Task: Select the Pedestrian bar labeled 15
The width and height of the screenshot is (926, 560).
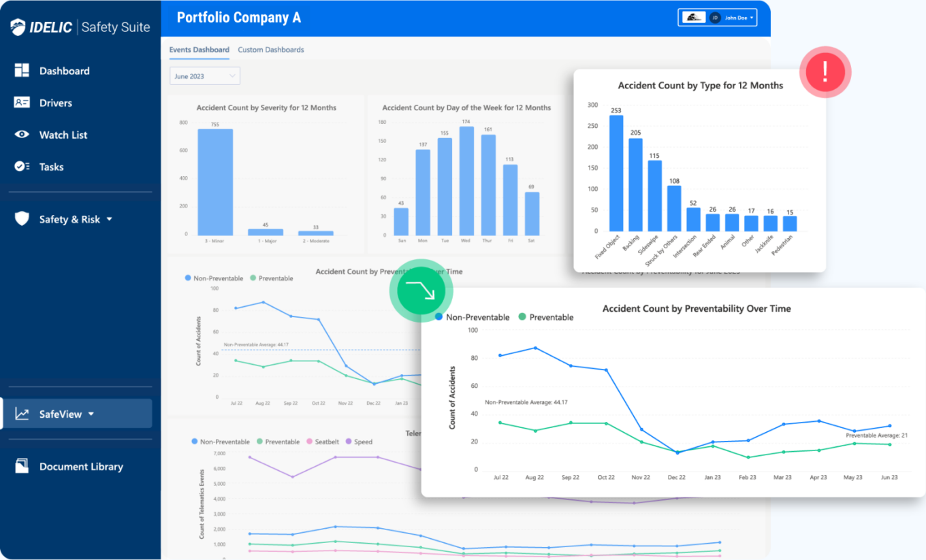Action: coord(790,224)
